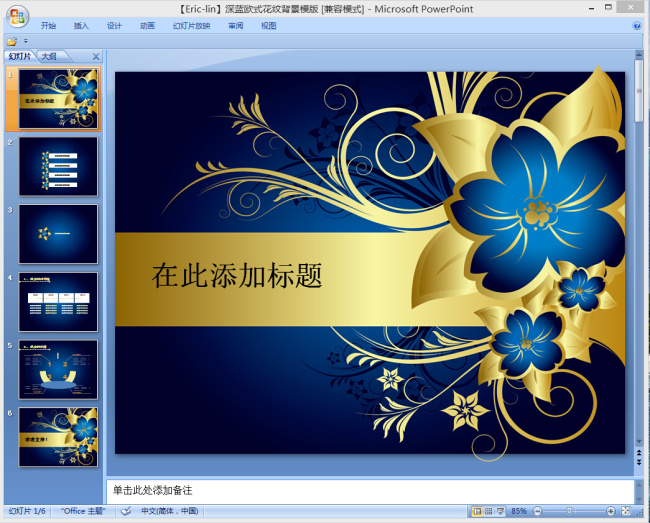Go to previous slide double-arrow button
Viewport: 650px width, 523px height.
pos(639,453)
